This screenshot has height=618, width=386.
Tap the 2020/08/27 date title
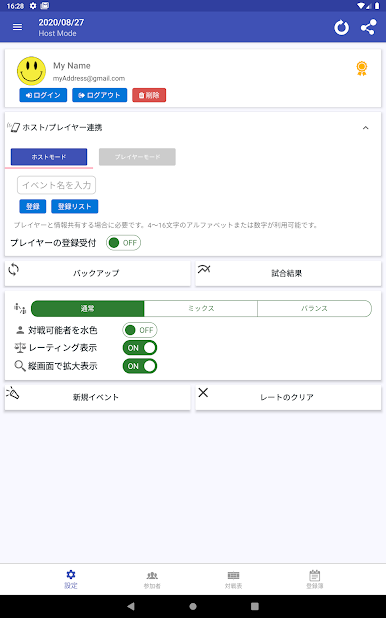click(61, 22)
